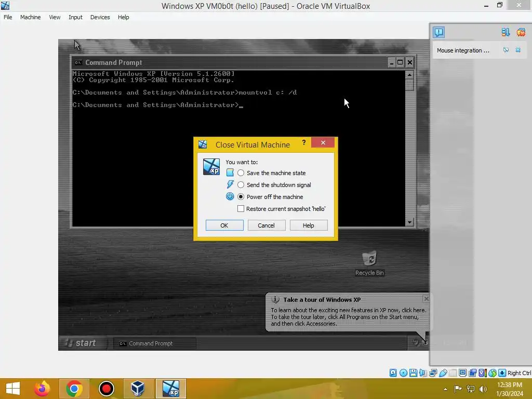The image size is (532, 399).
Task: Click the Mouse integration notification text
Action: coord(463,50)
